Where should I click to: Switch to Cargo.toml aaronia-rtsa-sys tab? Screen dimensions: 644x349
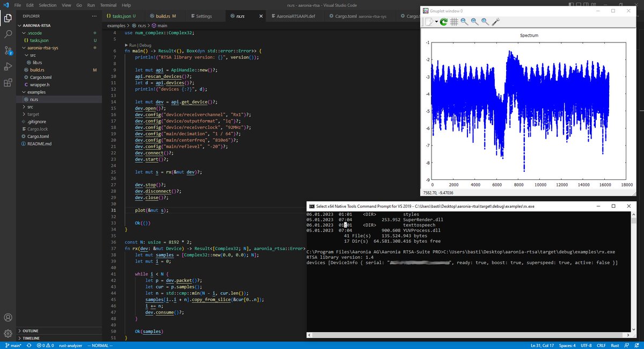(361, 16)
